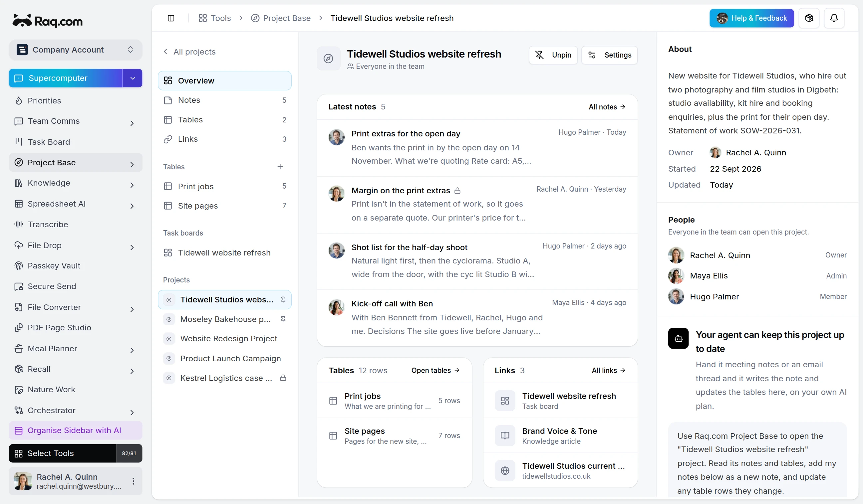Viewport: 863px width, 504px height.
Task: Open Secure Send
Action: click(75, 286)
